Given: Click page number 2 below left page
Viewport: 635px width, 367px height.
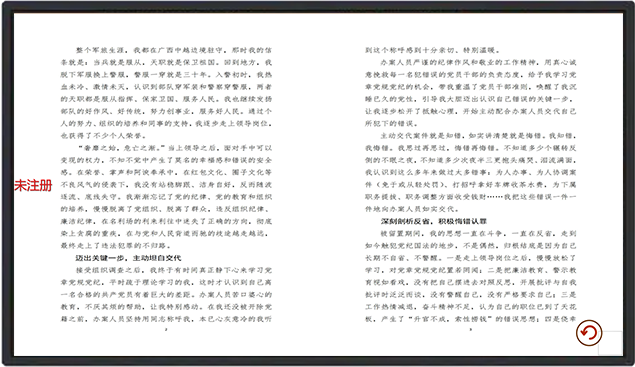Looking at the screenshot, I should [x=166, y=329].
